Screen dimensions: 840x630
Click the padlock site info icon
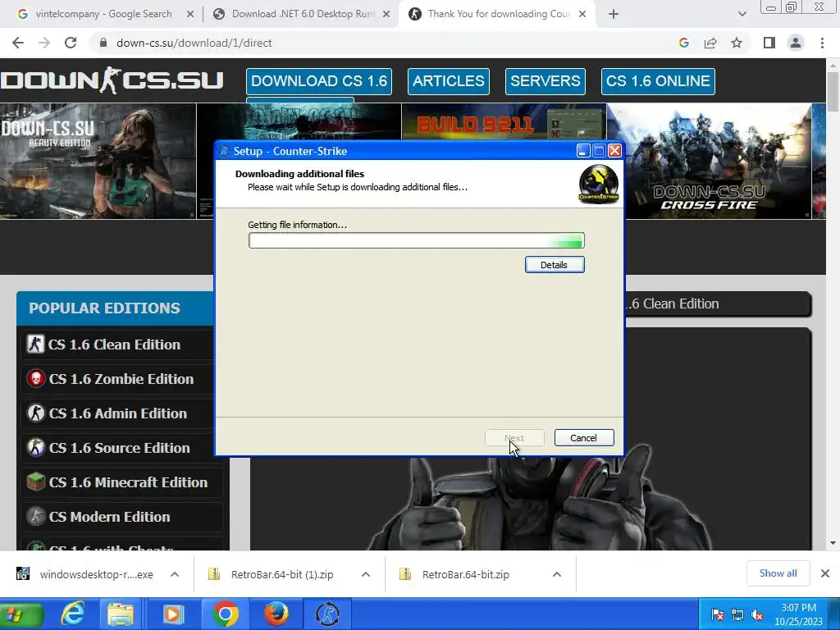[103, 43]
